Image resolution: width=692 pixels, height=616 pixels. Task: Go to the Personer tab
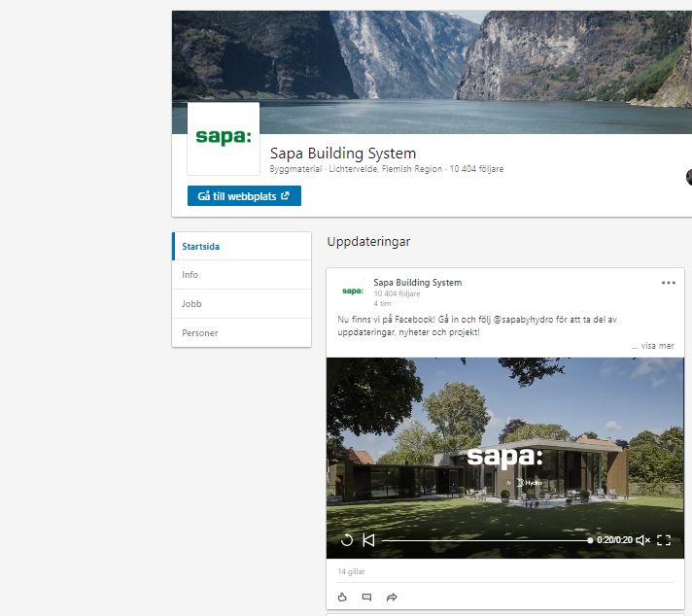coord(241,332)
